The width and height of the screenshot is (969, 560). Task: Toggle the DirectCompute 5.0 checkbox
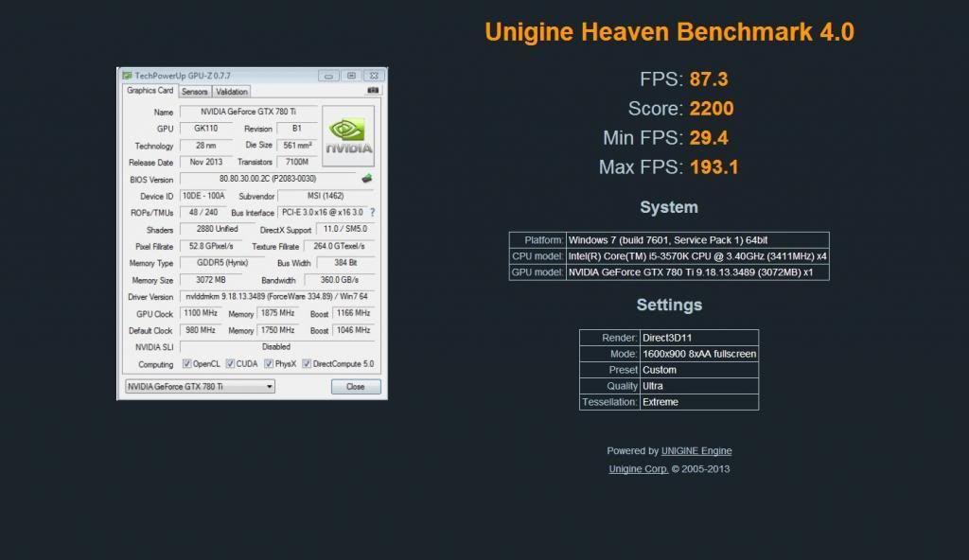[307, 363]
